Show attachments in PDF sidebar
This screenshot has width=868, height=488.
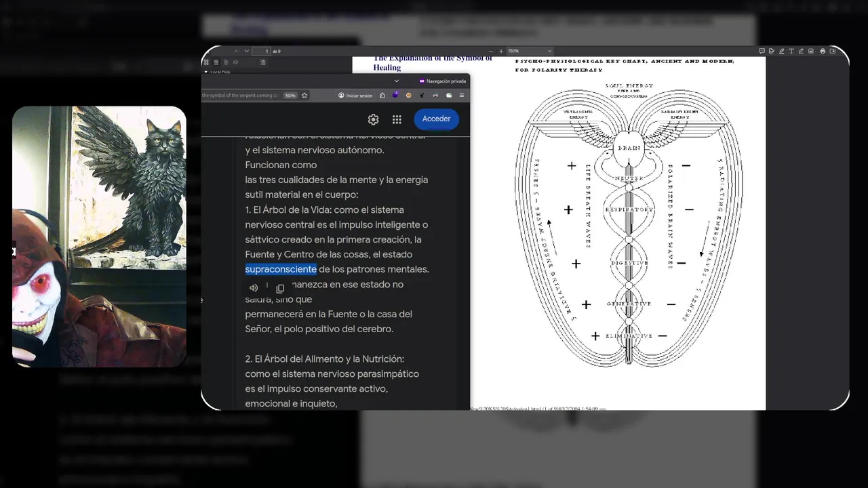pos(226,62)
